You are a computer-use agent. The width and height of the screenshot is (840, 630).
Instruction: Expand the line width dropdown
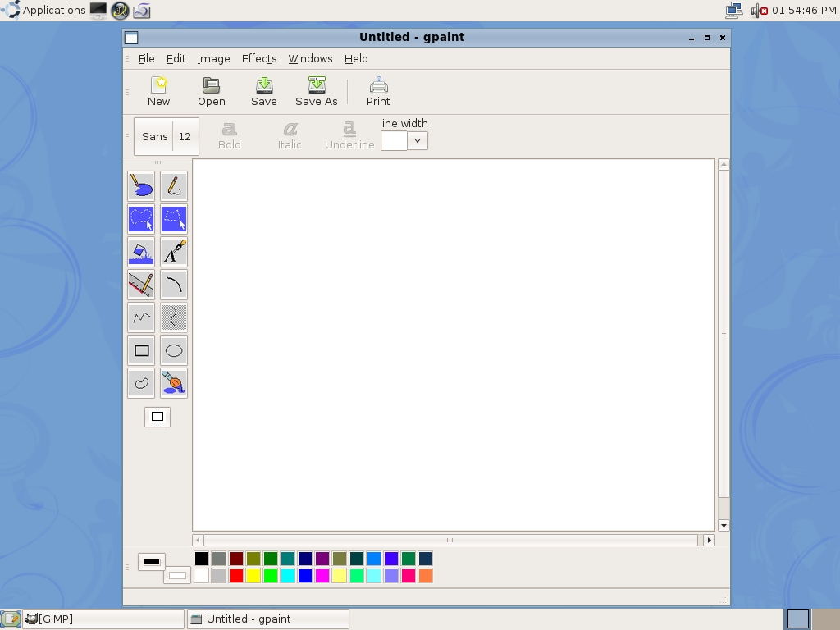pos(417,141)
